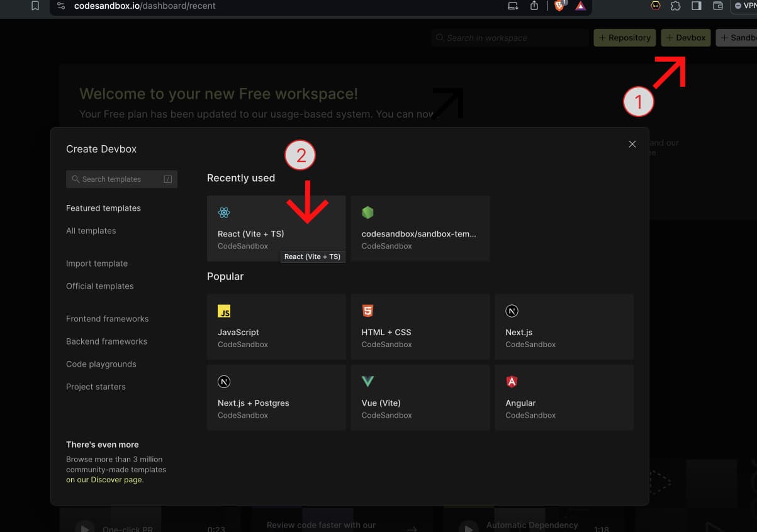Click the + Repository button

tap(625, 38)
